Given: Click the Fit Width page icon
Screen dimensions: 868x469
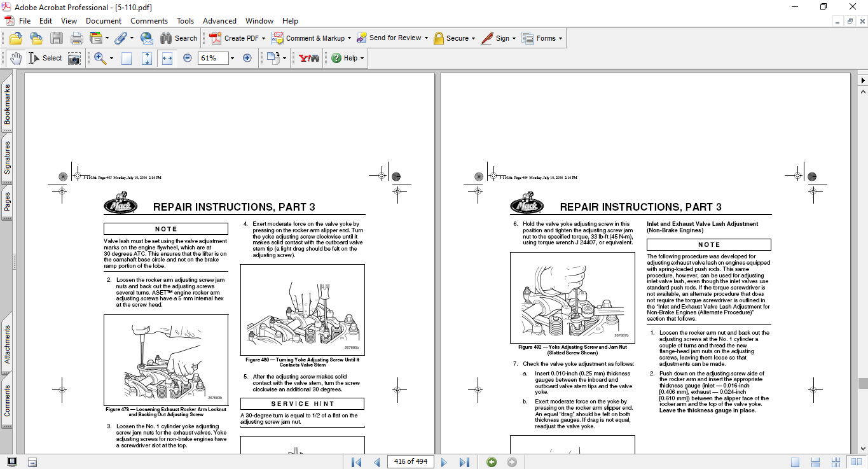Looking at the screenshot, I should click(167, 58).
